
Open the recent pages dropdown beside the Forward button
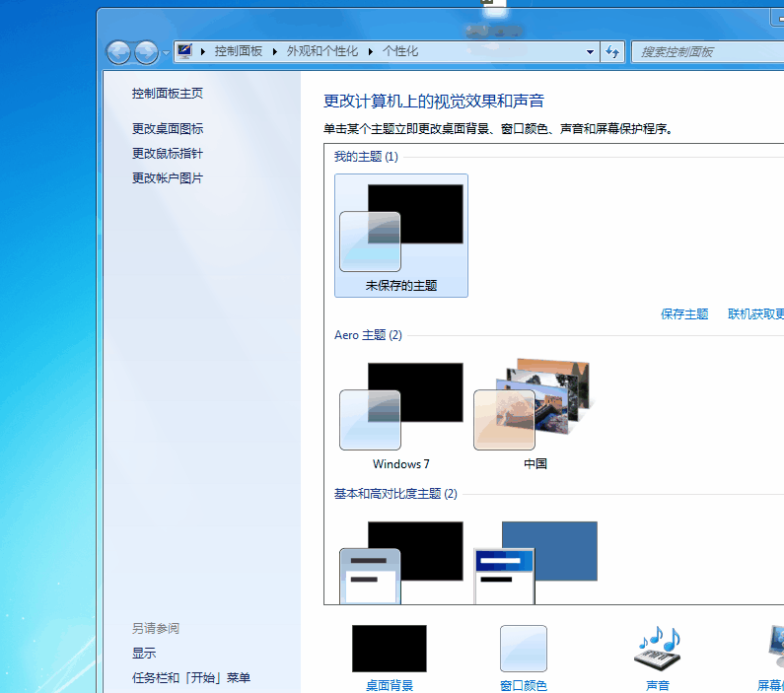166,52
